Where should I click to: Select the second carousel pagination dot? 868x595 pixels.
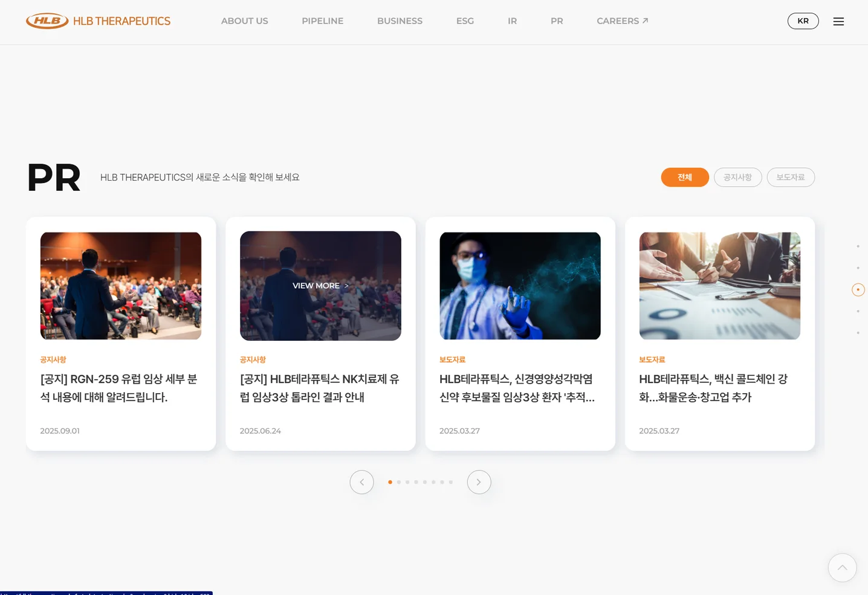point(399,482)
